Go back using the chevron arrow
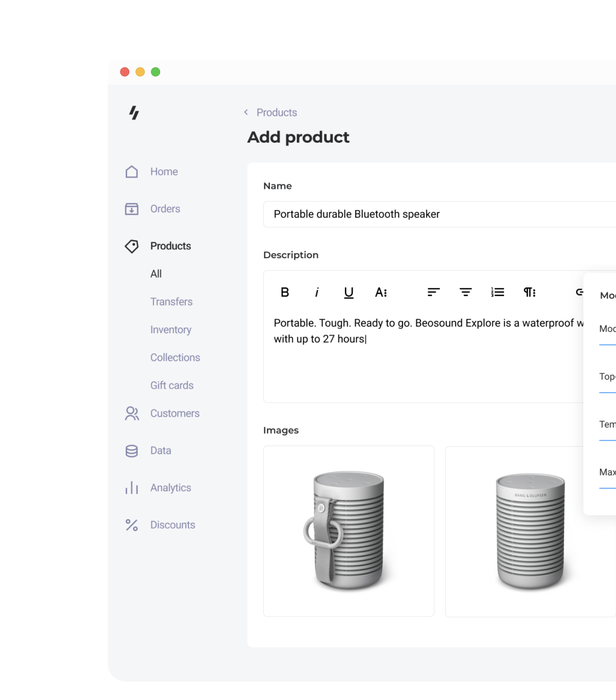This screenshot has width=616, height=700. point(246,112)
